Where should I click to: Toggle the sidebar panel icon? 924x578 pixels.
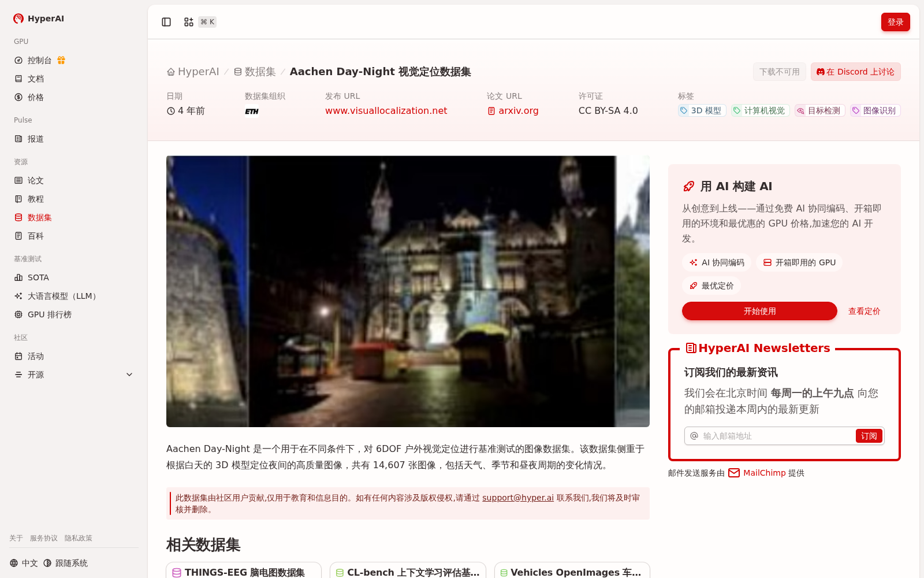tap(166, 22)
